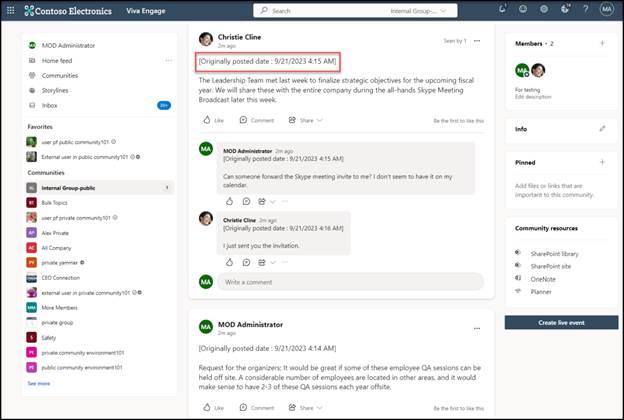Image resolution: width=624 pixels, height=420 pixels.
Task: Expand communities list with See more
Action: 39,383
